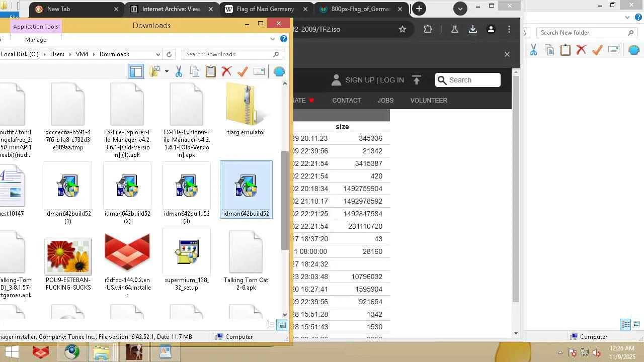Switch Downloads to large icons view

[282, 325]
